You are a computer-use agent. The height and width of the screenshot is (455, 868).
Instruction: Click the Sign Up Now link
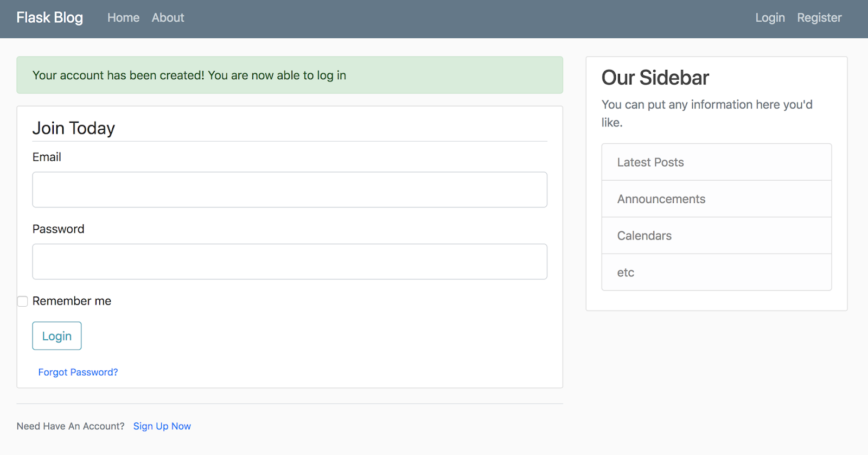coord(162,427)
